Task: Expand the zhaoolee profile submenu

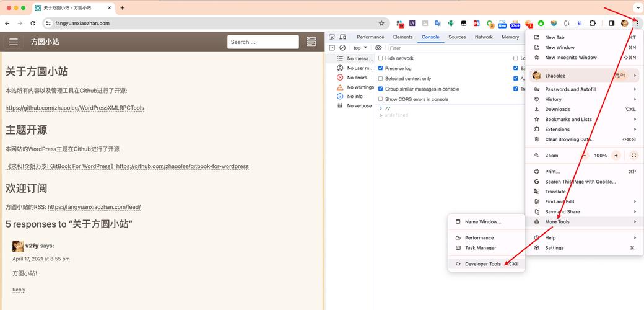Action: coord(585,76)
